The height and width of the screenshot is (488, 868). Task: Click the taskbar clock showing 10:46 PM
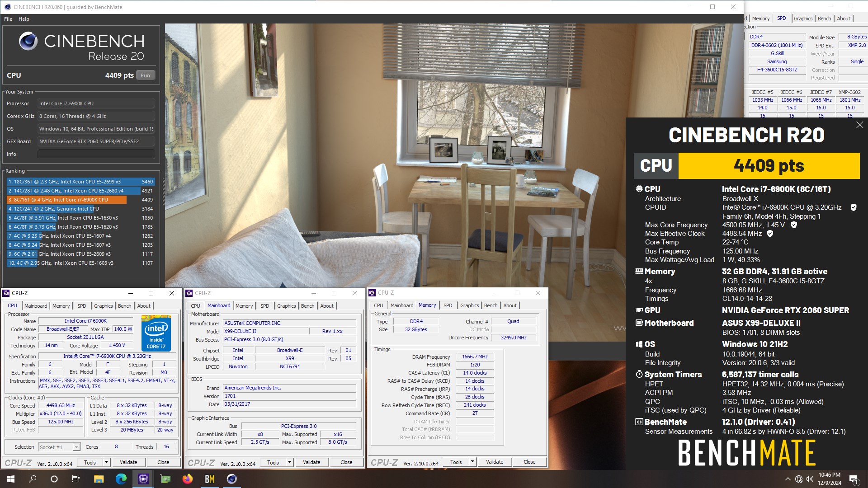pos(830,479)
